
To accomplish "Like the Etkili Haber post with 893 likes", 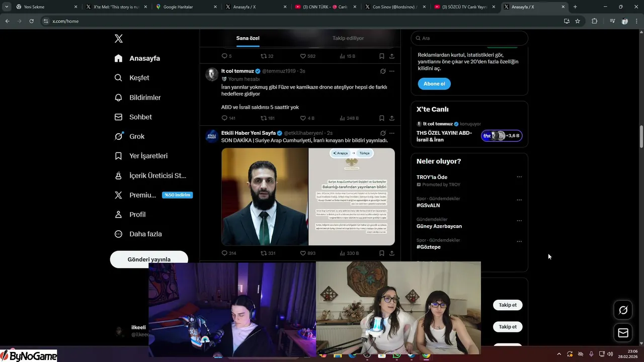I will tap(307, 253).
